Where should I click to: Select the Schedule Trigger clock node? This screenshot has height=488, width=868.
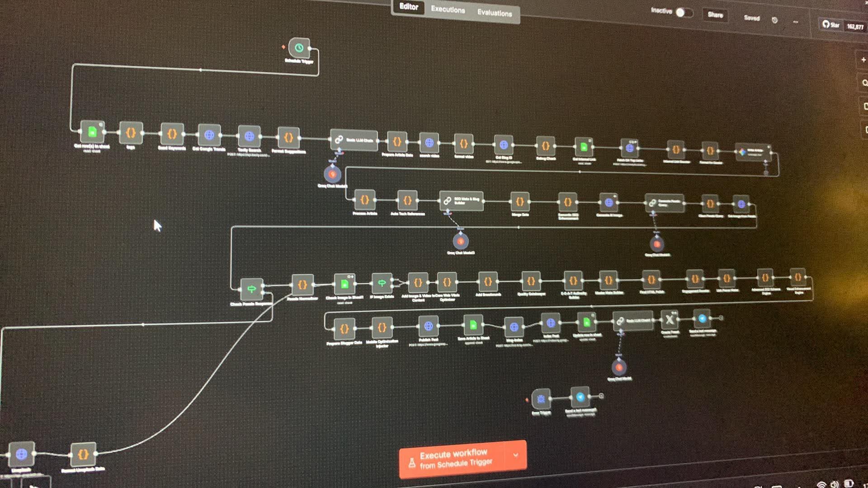click(x=299, y=48)
